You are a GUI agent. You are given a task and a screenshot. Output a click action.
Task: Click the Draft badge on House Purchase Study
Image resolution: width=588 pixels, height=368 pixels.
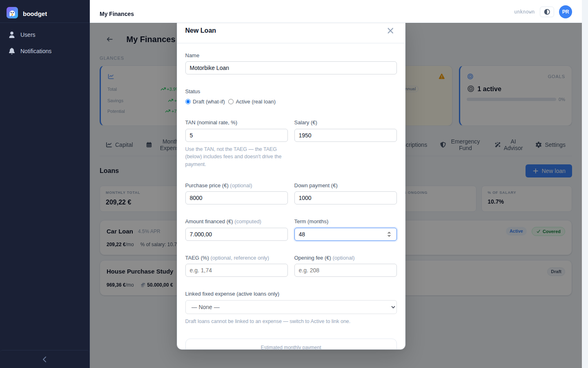coord(556,272)
